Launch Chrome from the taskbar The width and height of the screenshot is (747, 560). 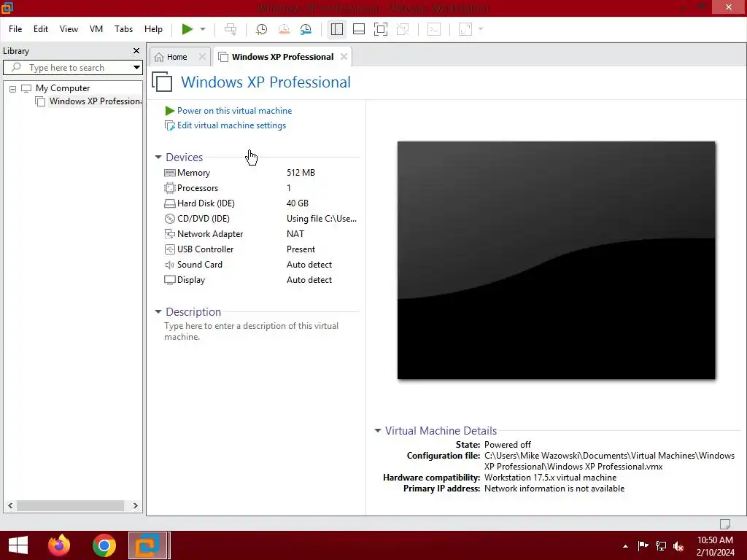[x=104, y=545]
